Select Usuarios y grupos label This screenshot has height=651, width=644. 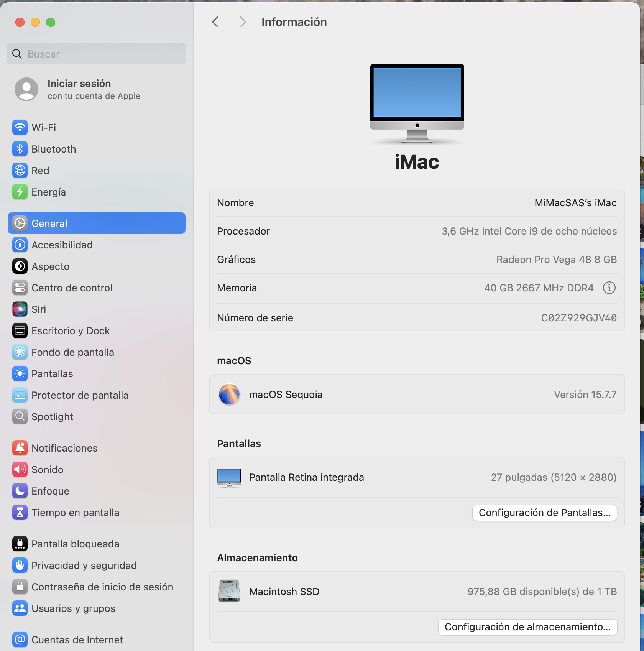pyautogui.click(x=73, y=608)
